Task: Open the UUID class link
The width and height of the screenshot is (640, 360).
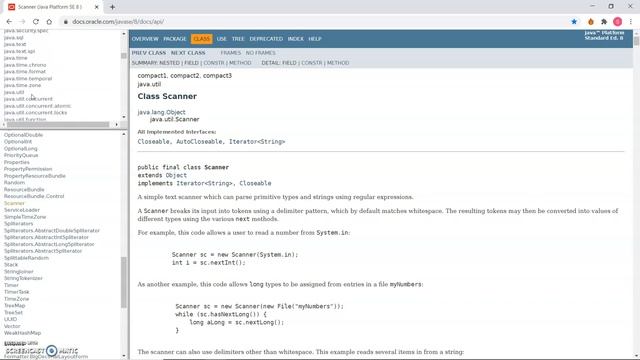Action: coord(11,319)
